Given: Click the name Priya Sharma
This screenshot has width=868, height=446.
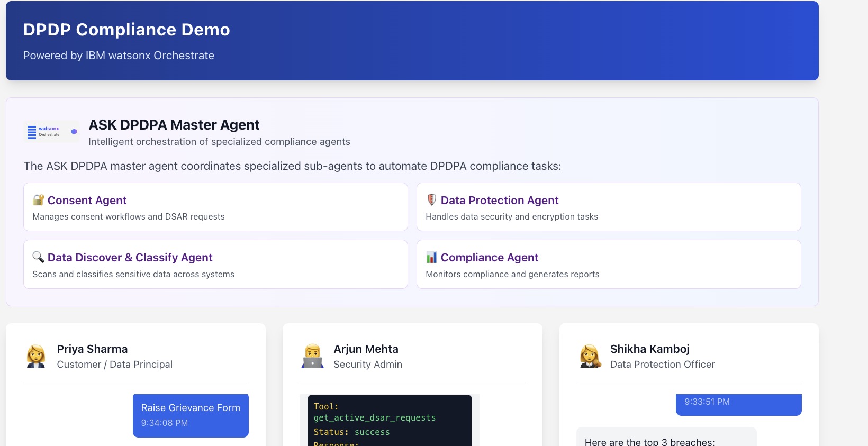Looking at the screenshot, I should 92,349.
